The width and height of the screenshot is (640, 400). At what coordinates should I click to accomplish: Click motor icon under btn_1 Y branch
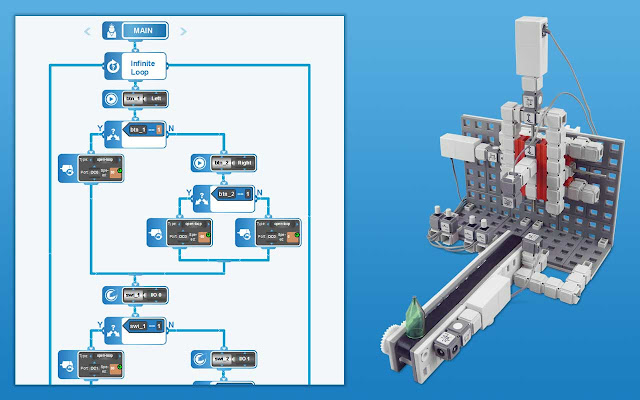click(68, 168)
